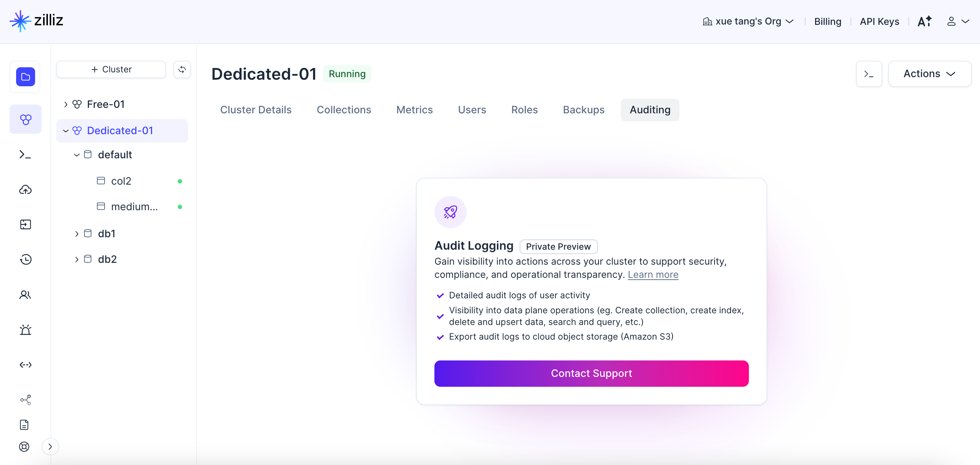Click the backup history clock icon
980x465 pixels.
[x=26, y=259]
